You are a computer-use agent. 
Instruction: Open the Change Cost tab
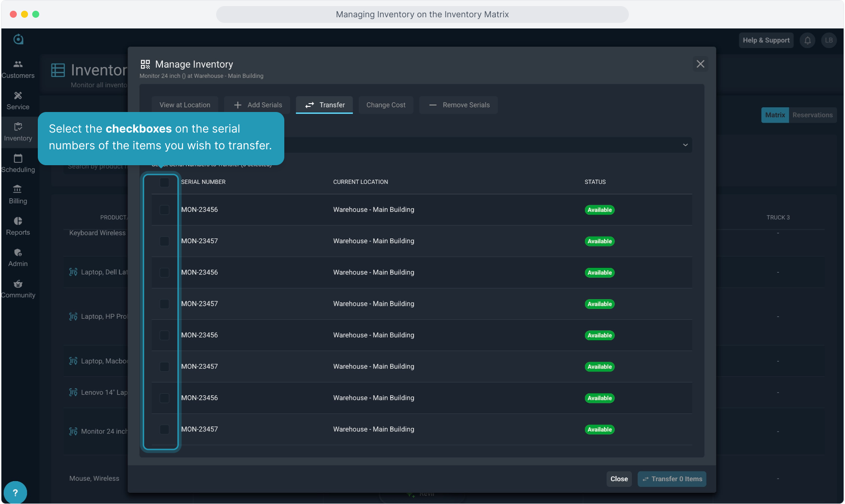[x=386, y=105]
